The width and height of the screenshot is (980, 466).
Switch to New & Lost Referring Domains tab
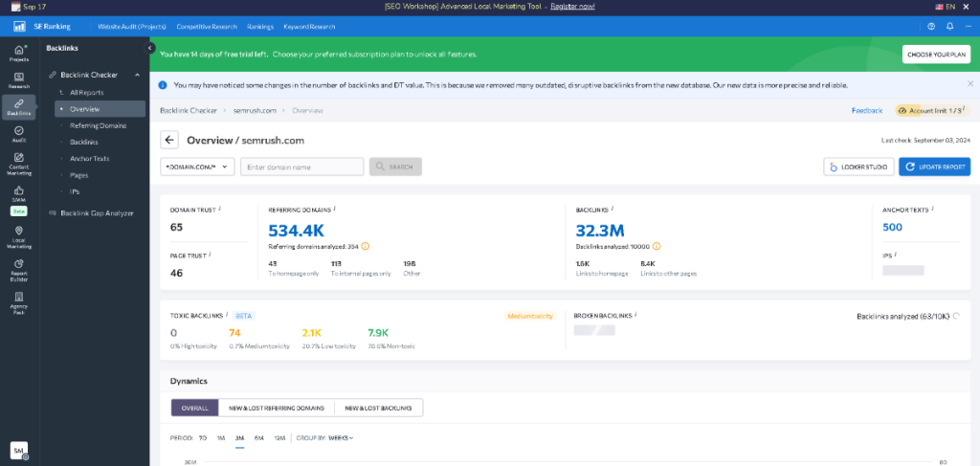(x=277, y=408)
